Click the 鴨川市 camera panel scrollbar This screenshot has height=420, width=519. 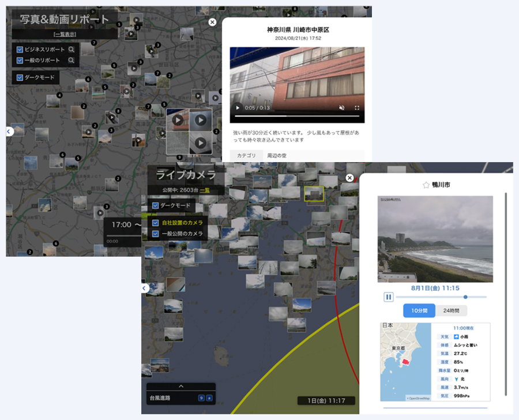pos(506,294)
